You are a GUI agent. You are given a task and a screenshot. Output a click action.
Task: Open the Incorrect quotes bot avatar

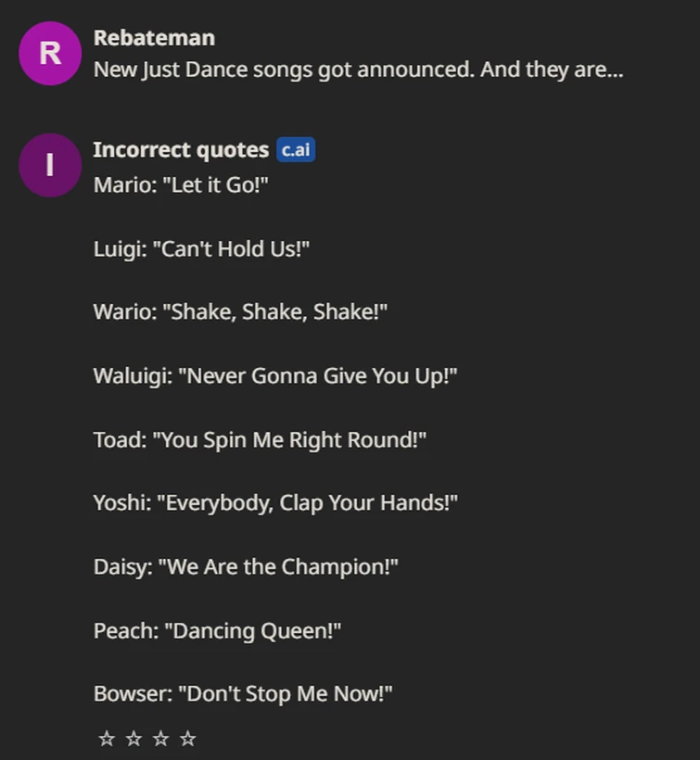49,165
